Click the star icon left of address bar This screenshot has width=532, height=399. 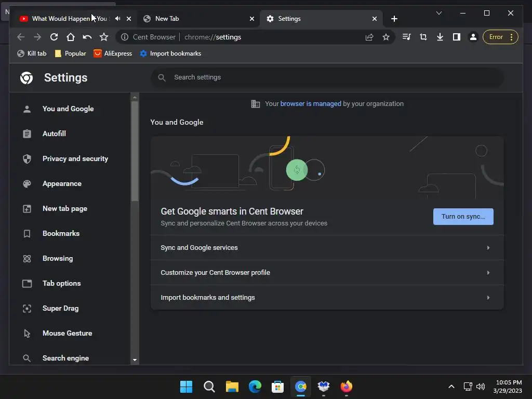point(104,37)
